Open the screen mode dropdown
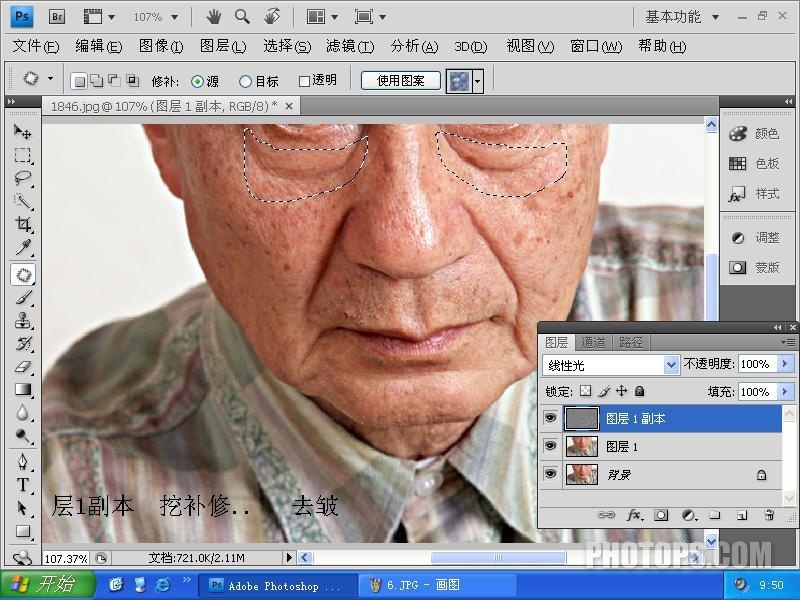The height and width of the screenshot is (600, 800). pyautogui.click(x=370, y=17)
